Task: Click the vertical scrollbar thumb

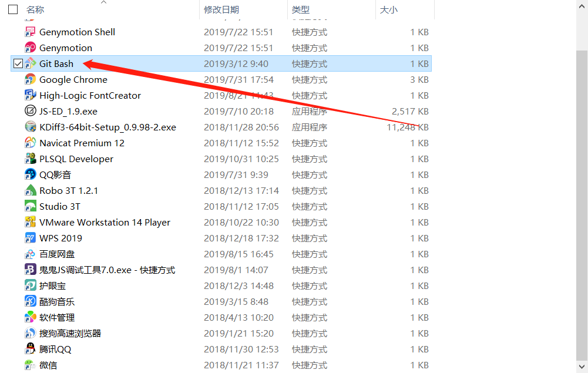Action: tap(582, 204)
